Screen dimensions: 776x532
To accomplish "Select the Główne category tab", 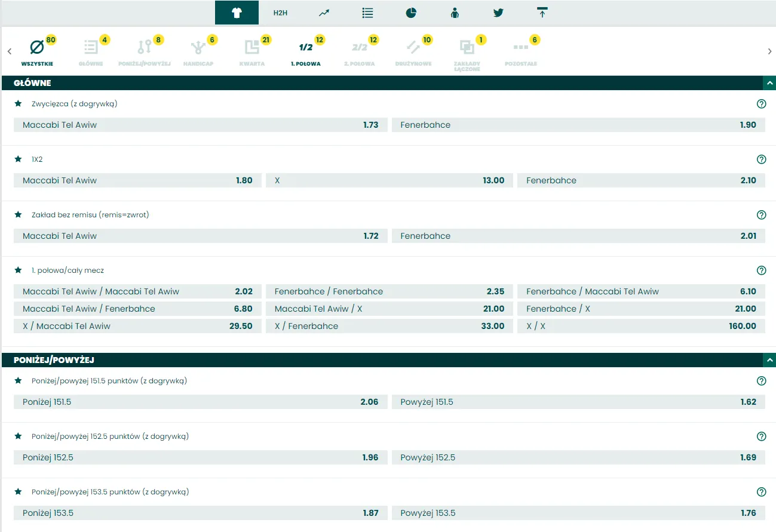I will [x=91, y=51].
